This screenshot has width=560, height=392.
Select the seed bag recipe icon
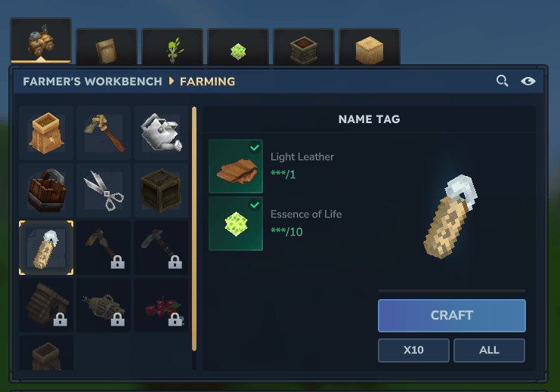coord(46,133)
